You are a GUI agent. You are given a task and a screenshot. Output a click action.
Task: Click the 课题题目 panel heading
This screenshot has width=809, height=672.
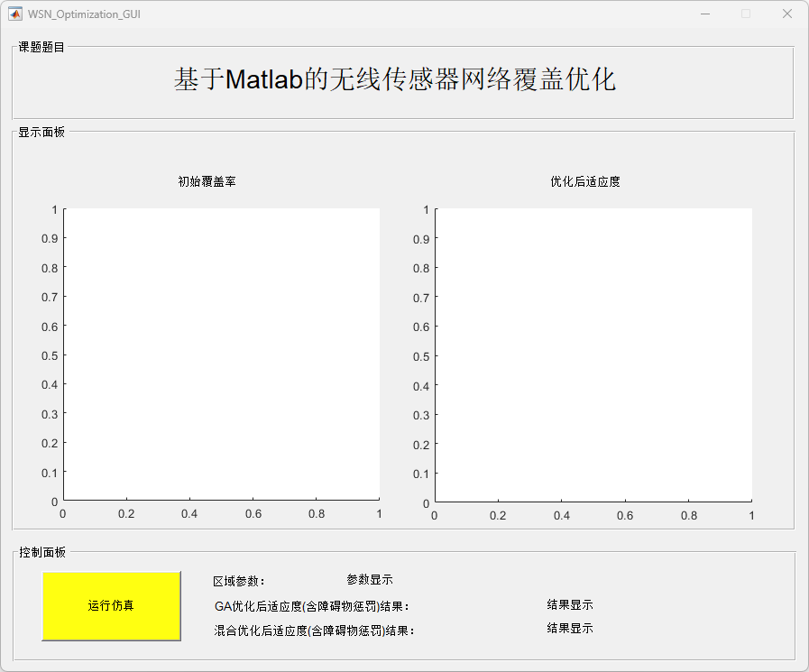coord(41,48)
